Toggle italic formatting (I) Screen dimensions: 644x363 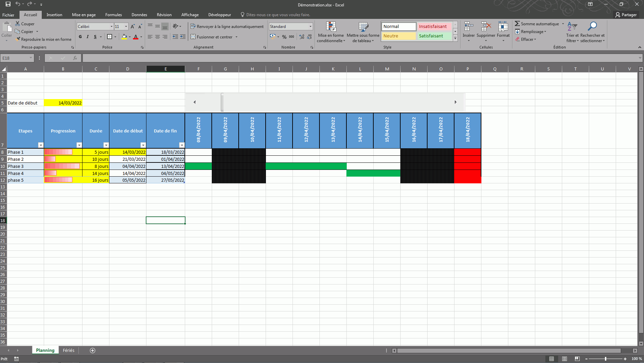point(88,37)
